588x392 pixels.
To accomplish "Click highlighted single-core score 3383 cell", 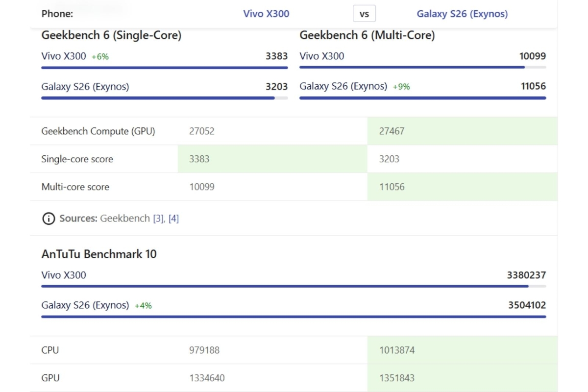I will pos(272,159).
